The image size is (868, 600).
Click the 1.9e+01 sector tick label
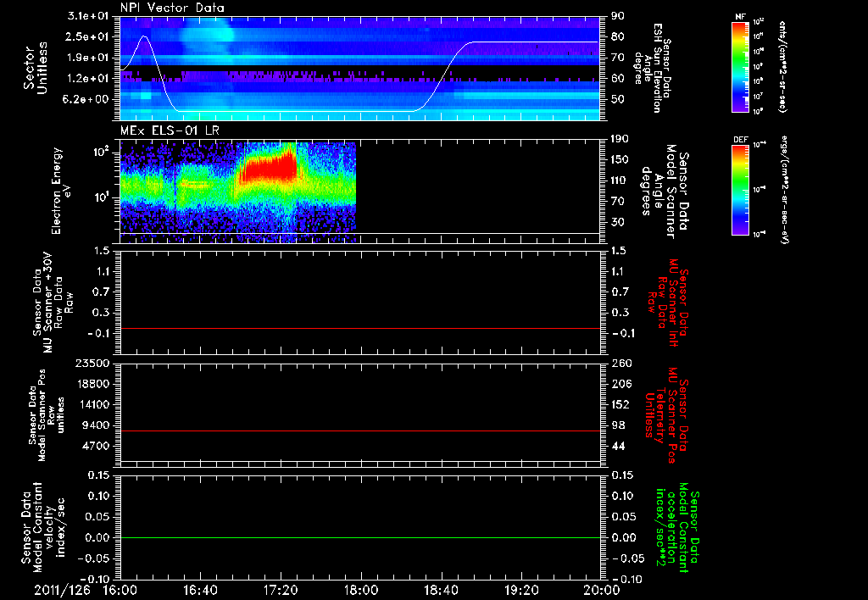click(88, 58)
